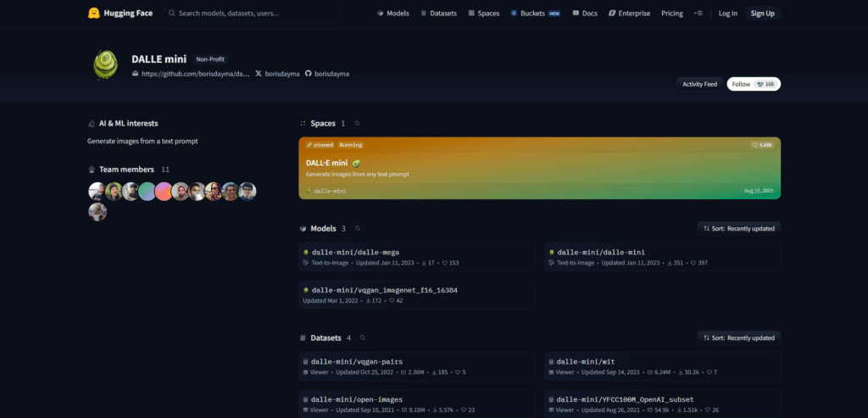Open the Datasets nav item
The width and height of the screenshot is (868, 418).
[x=438, y=14]
